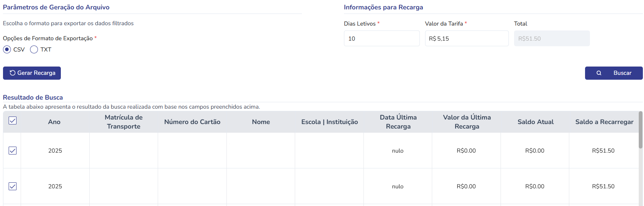Viewport: 644px width, 206px height.
Task: Uncheck the first 2025 row checkbox
Action: point(12,151)
